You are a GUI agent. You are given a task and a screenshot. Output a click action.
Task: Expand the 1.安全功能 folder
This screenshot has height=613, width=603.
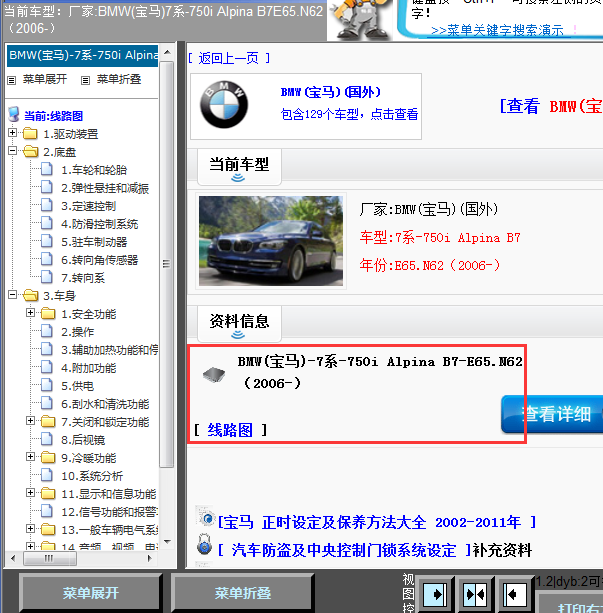click(x=31, y=313)
